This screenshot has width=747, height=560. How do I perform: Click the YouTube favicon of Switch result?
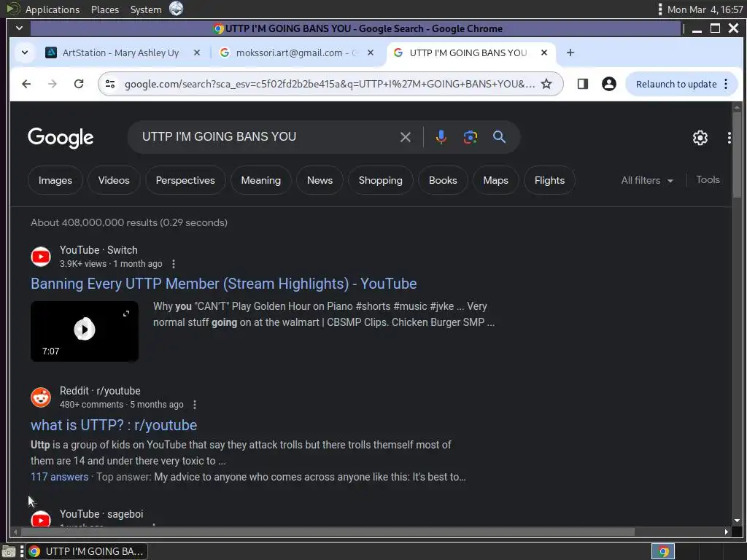point(41,257)
